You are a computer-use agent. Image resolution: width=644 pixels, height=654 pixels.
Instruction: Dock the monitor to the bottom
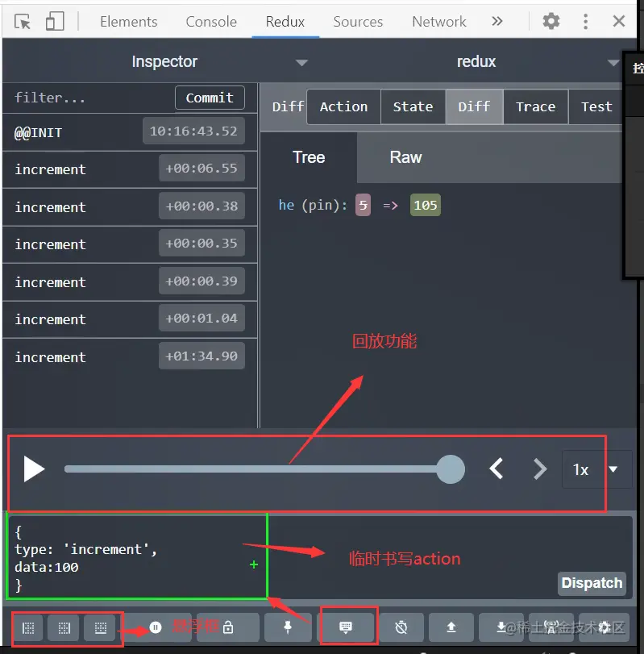(101, 627)
